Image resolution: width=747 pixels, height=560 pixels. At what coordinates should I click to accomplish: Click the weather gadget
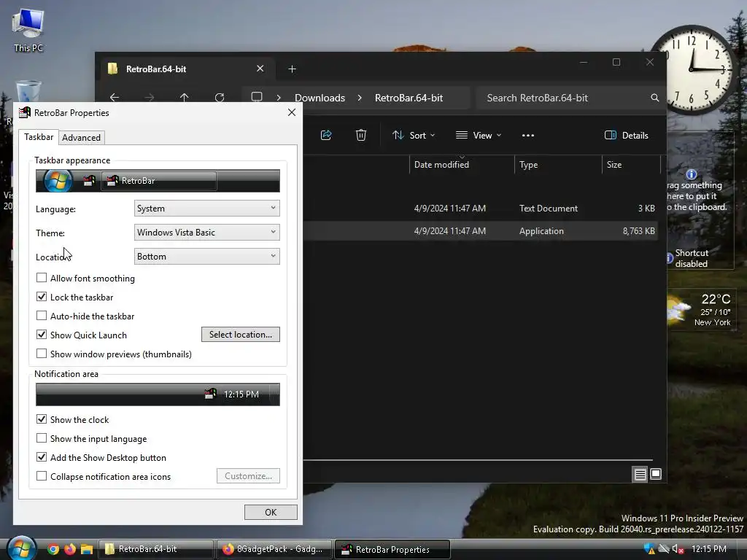[x=700, y=310]
